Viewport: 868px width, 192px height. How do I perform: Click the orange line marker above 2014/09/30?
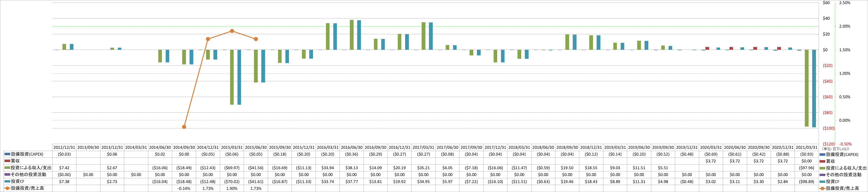coord(184,127)
